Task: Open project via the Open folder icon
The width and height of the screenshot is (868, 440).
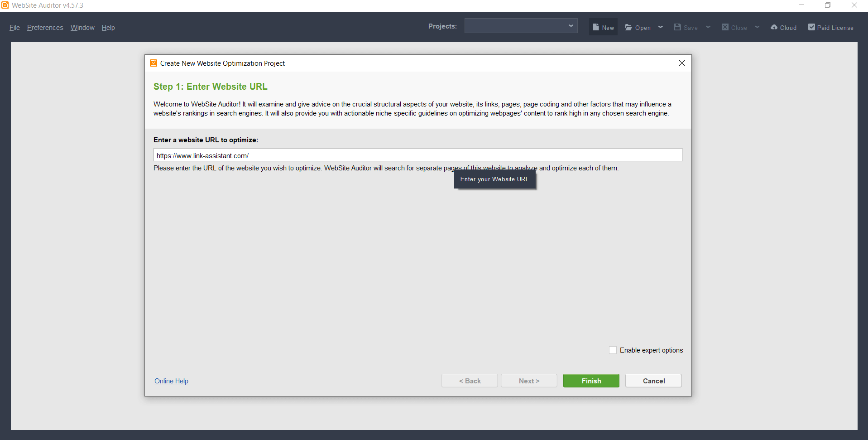Action: point(628,27)
